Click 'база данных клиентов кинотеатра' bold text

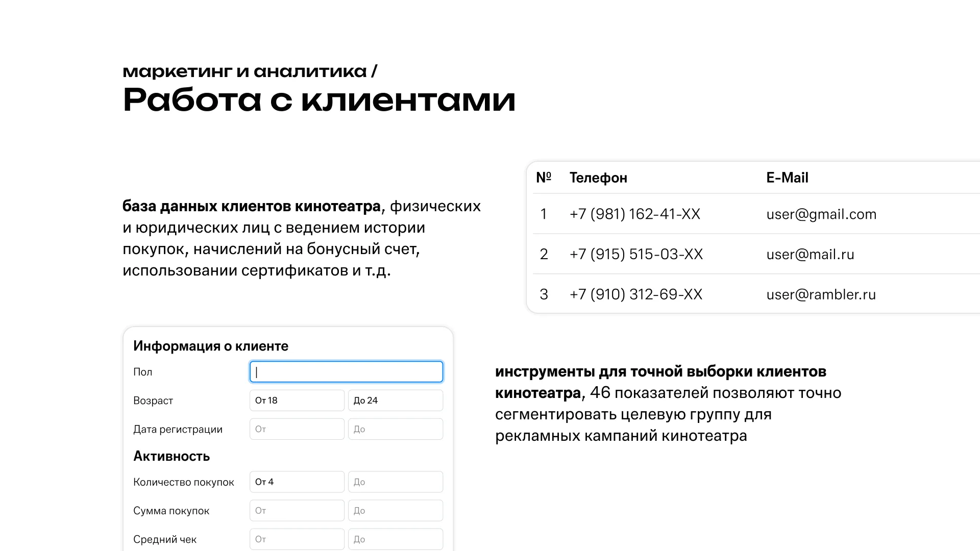pos(252,206)
